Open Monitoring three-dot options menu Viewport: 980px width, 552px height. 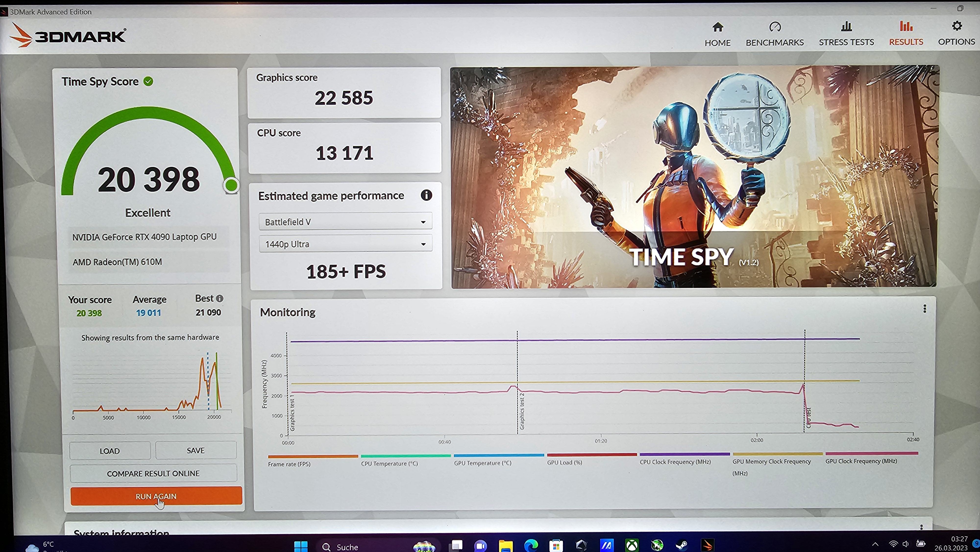click(x=924, y=309)
